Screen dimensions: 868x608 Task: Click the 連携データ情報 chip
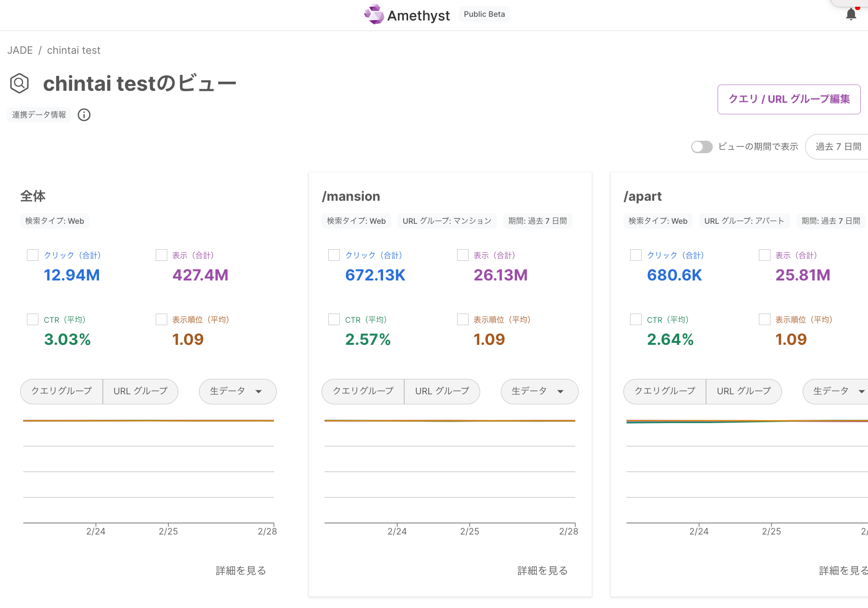pyautogui.click(x=39, y=115)
